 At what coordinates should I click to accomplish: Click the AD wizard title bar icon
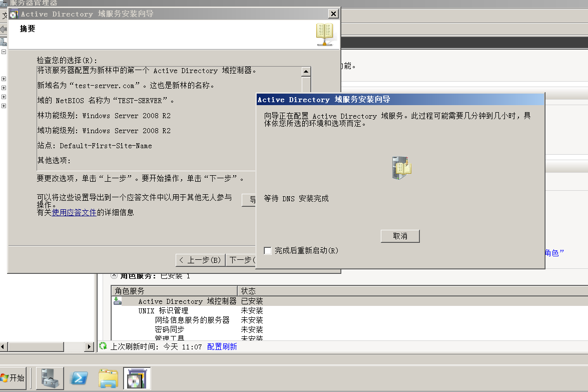tap(14, 14)
